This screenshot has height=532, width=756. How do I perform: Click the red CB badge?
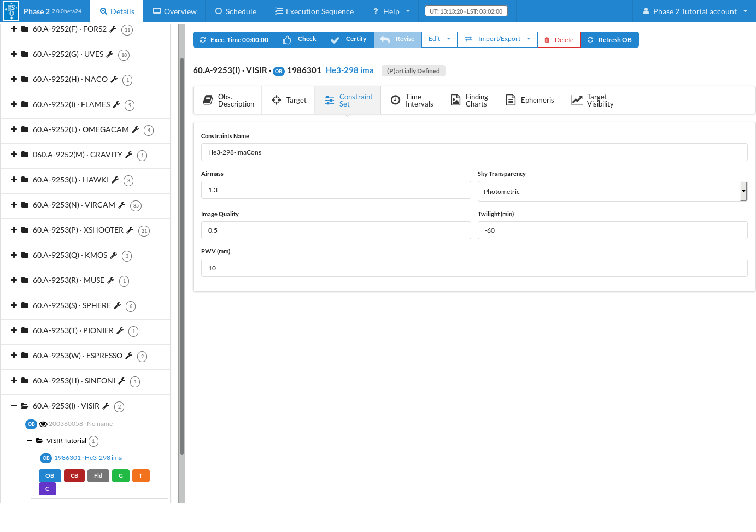point(74,476)
